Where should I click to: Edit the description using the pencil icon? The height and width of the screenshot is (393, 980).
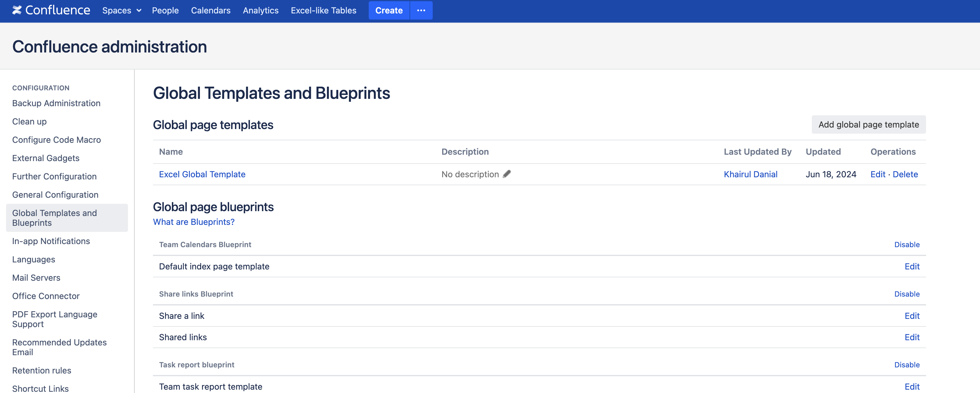coord(506,174)
